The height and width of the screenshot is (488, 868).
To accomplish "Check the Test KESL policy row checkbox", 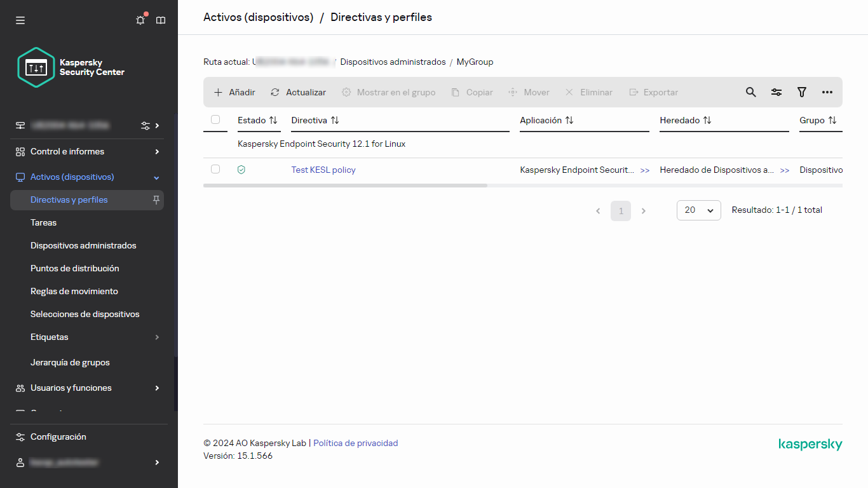I will click(215, 169).
